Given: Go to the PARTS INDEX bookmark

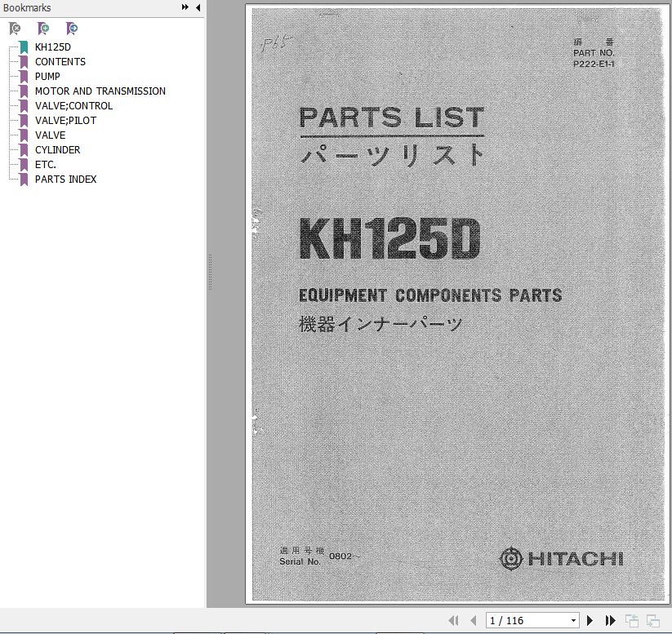Looking at the screenshot, I should click(x=65, y=179).
